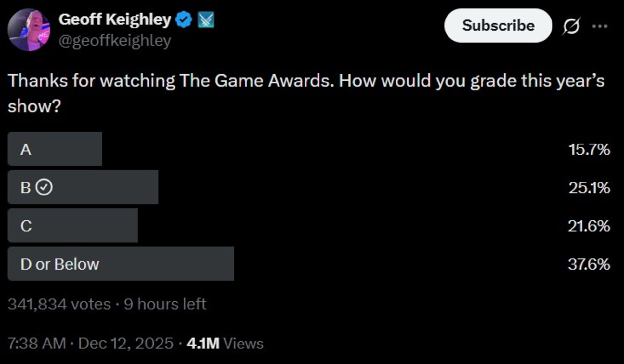Click the @geoffkeighley handle
The image size is (624, 364).
click(115, 41)
